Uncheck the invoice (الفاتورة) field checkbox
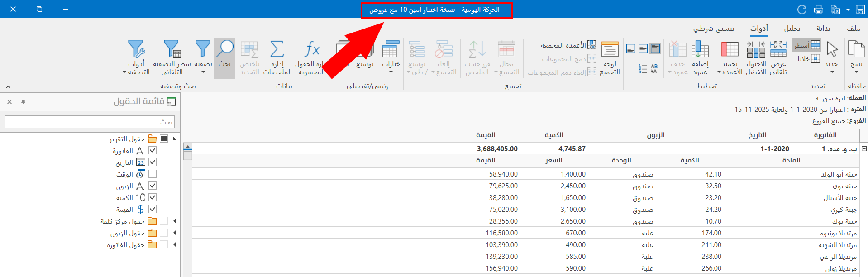The image size is (868, 277). point(153,150)
